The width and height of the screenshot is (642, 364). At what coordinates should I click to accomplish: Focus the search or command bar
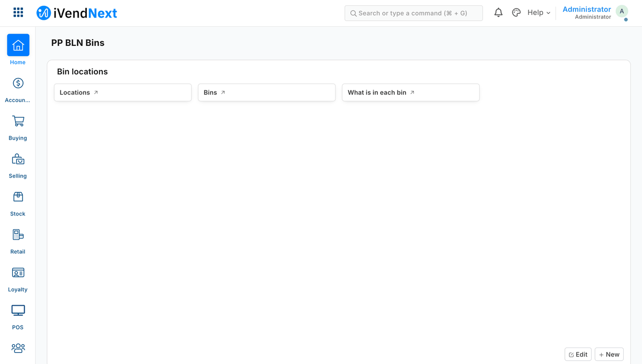tap(414, 13)
